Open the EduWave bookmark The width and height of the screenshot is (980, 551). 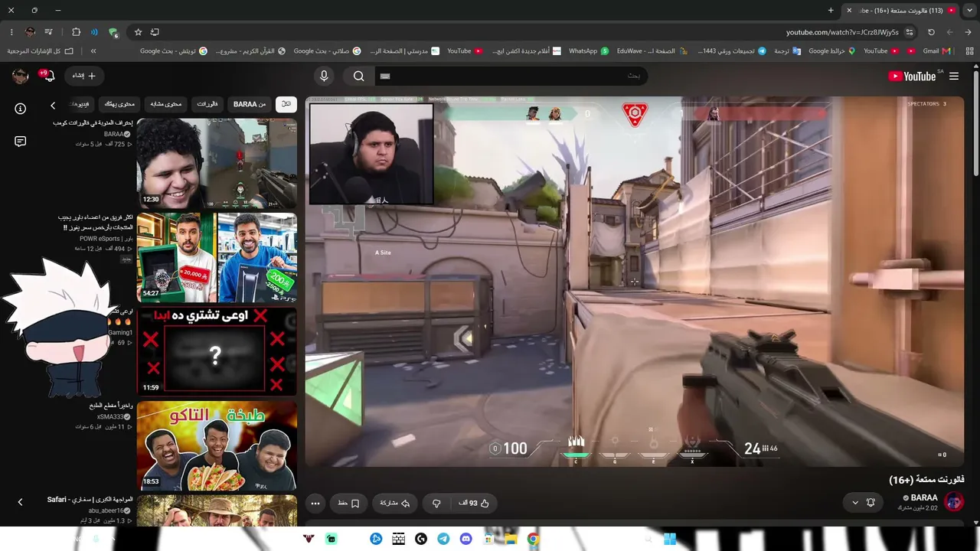[x=651, y=51]
